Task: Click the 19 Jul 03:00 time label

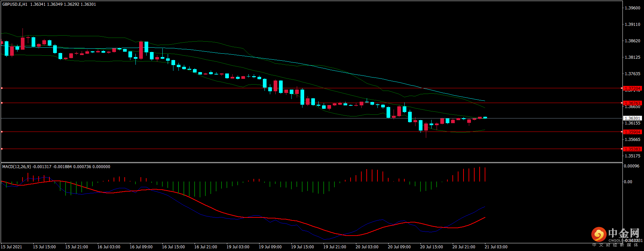Action: (x=238, y=247)
